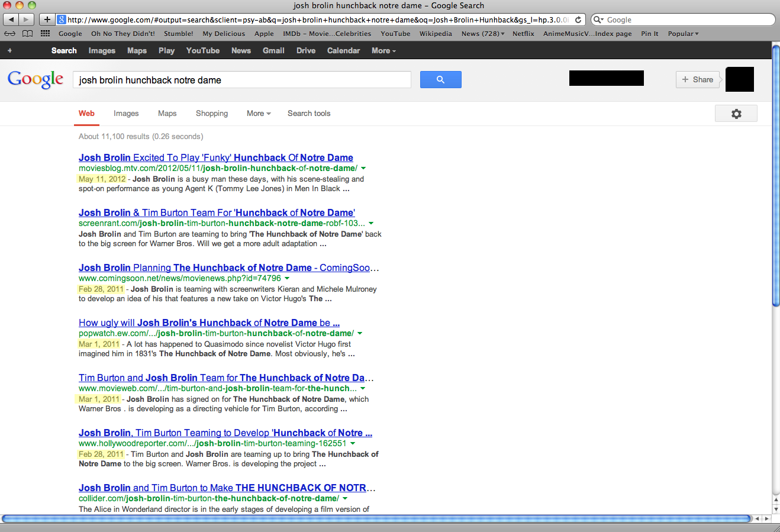Open the 'How ugly will Josh Brolin's Hunchback' result
The width and height of the screenshot is (780, 532).
point(209,323)
